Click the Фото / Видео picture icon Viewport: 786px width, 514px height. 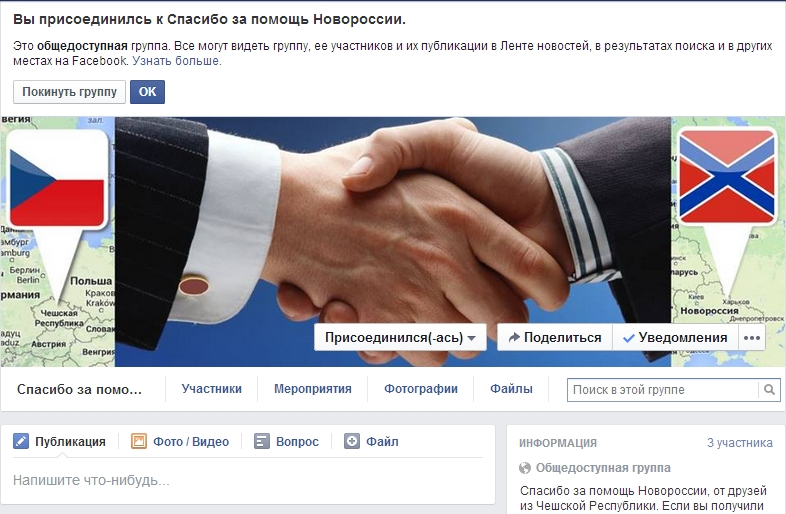[139, 441]
